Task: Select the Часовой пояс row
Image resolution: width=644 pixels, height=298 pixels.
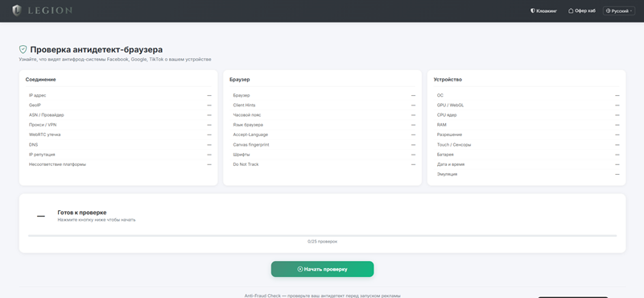Action: [x=323, y=115]
